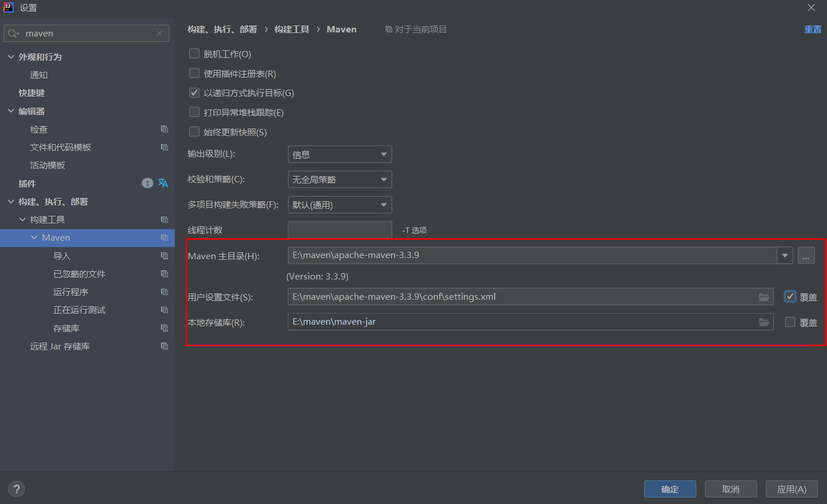Click the project-level icon beside 正在运行测试
This screenshot has height=504, width=827.
click(164, 310)
